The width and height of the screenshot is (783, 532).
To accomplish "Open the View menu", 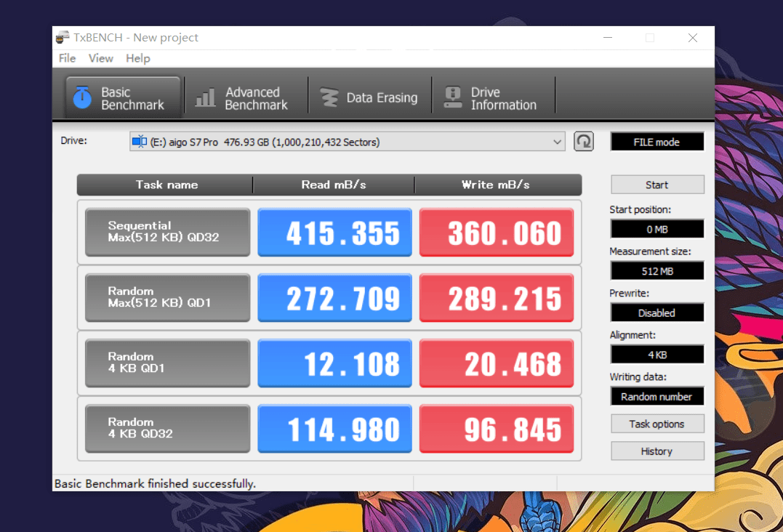I will click(x=101, y=58).
